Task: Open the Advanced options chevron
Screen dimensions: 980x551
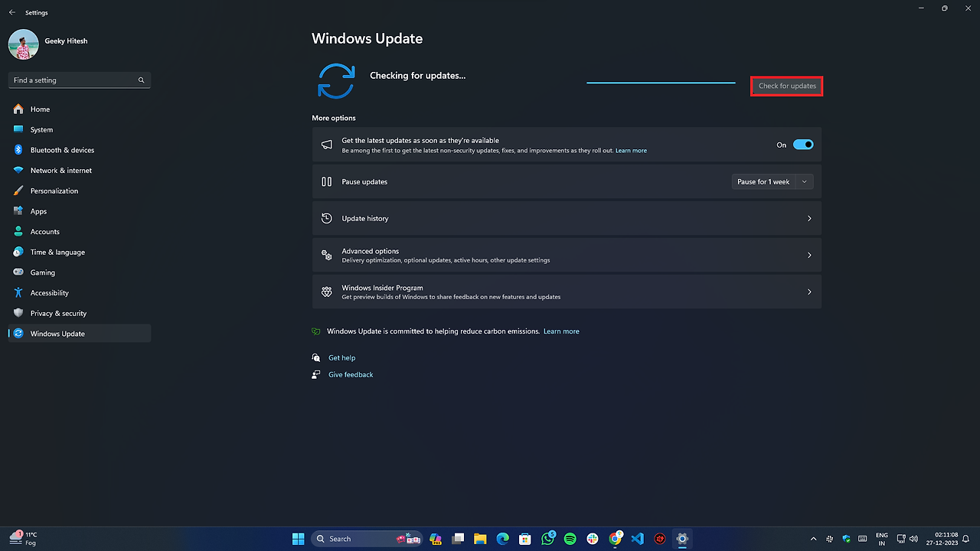Action: point(809,256)
